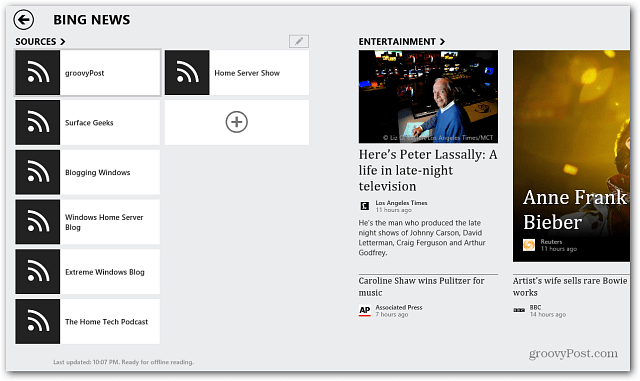Click the Associated Press AP logo
Viewport: 640px width, 381px height.
364,311
